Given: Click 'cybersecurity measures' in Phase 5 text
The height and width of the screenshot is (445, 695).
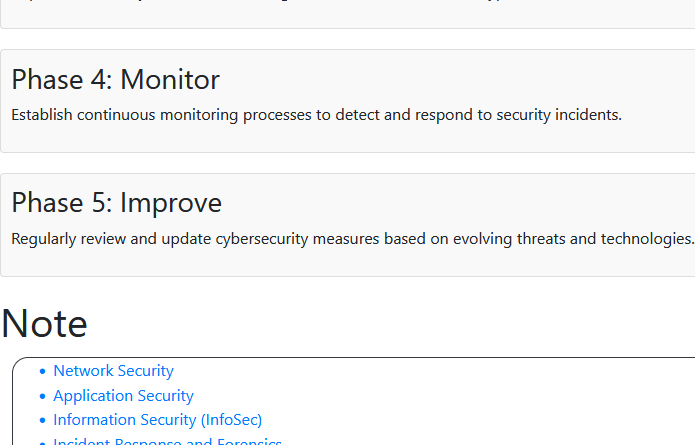Looking at the screenshot, I should pyautogui.click(x=297, y=239).
